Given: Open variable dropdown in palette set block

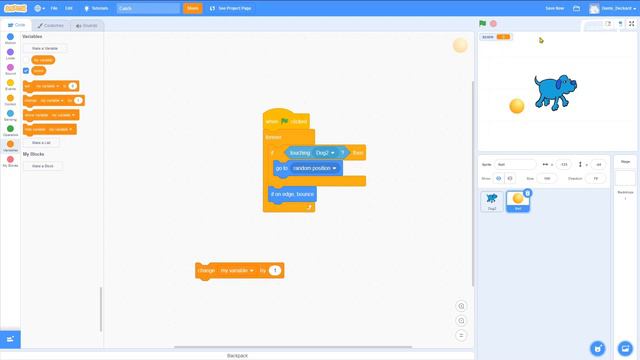Looking at the screenshot, I should (47, 86).
